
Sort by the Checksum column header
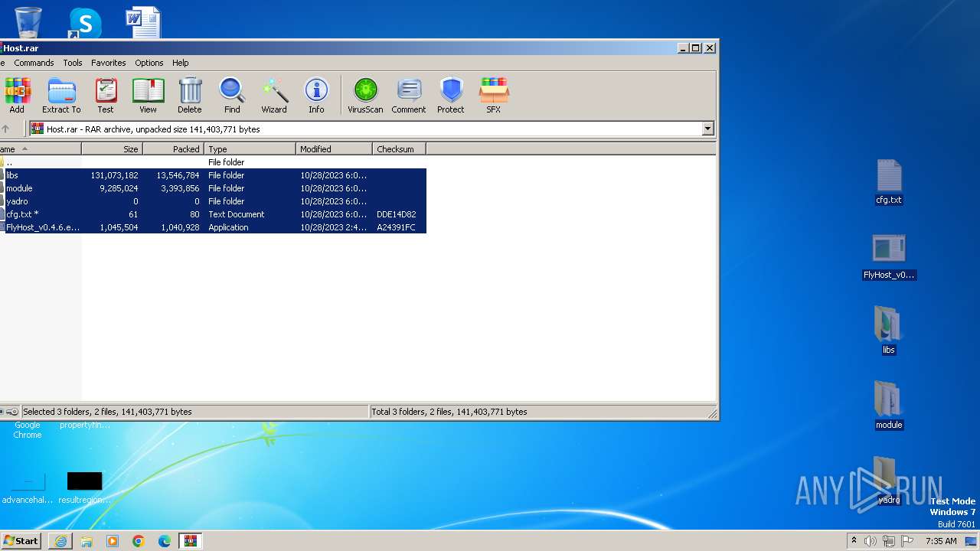tap(400, 149)
